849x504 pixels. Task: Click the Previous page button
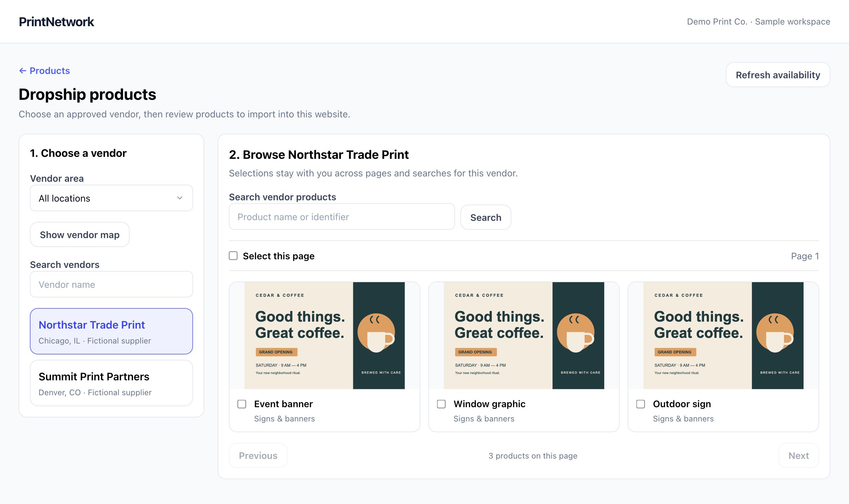(258, 456)
